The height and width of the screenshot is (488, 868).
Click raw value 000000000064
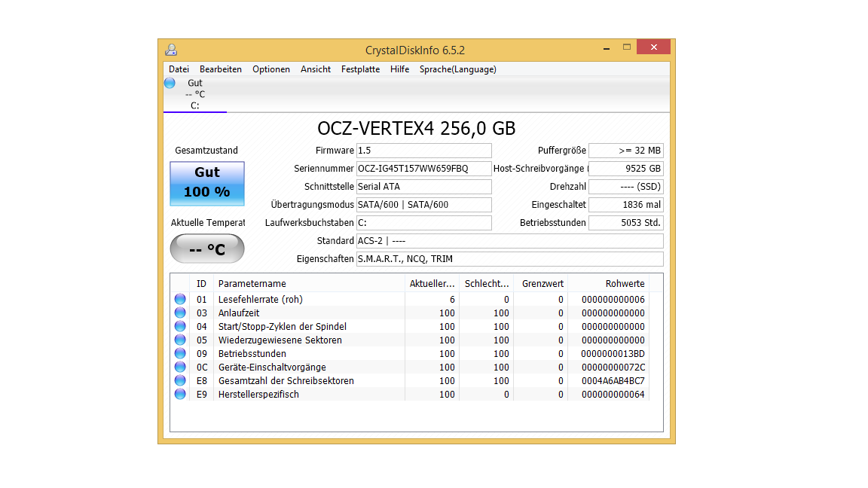coord(613,394)
